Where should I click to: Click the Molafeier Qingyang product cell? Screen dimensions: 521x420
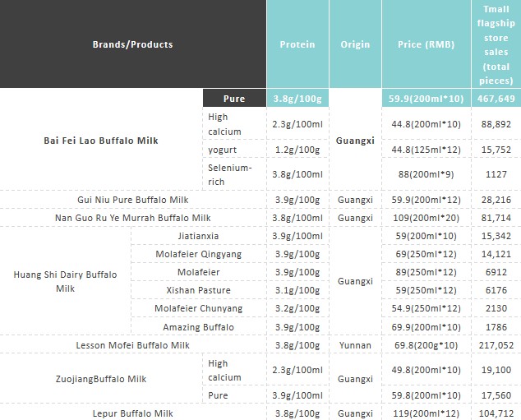(x=199, y=254)
